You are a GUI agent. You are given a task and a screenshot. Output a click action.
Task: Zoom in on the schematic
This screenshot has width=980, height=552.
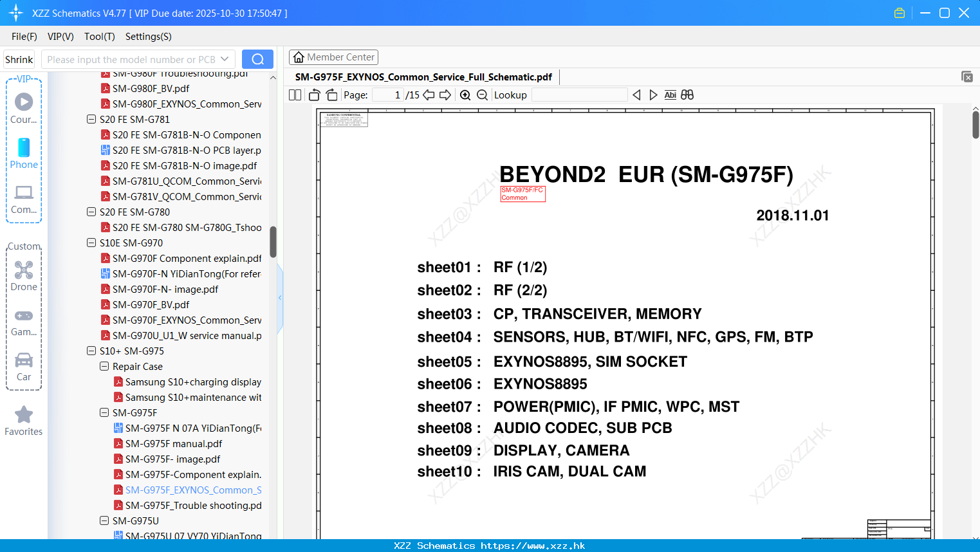465,95
